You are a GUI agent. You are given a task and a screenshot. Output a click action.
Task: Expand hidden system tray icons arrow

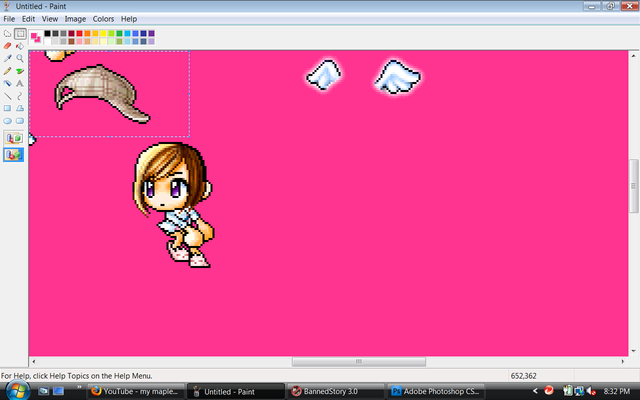point(535,391)
